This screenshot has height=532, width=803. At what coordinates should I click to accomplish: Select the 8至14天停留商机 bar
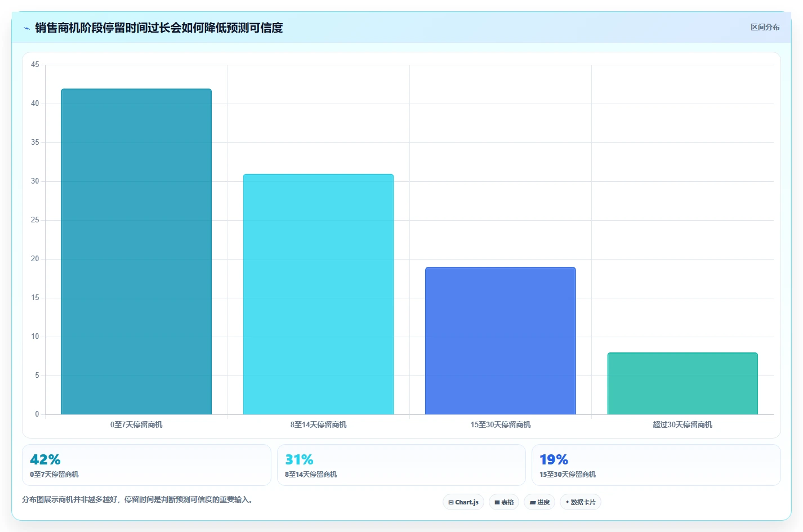coord(318,294)
